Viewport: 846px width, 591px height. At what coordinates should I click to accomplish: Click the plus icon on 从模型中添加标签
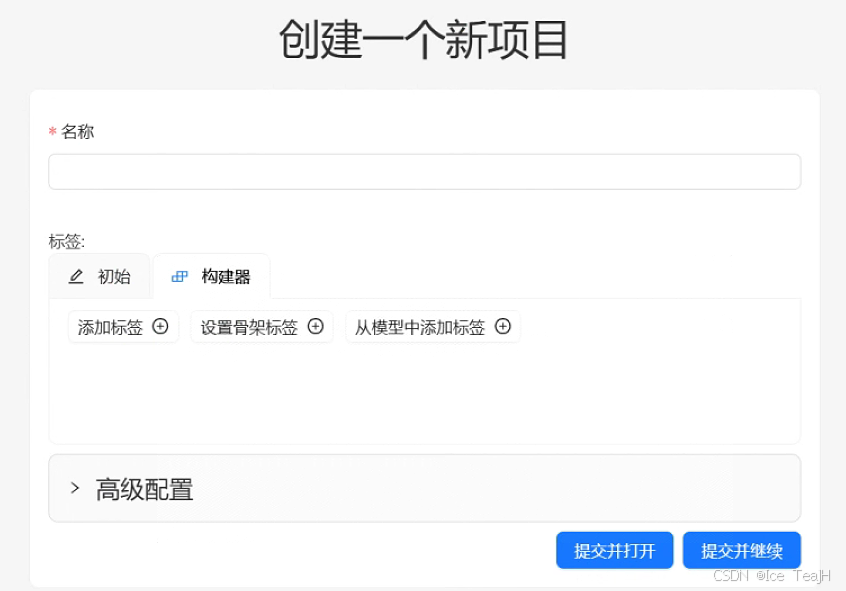tap(503, 326)
